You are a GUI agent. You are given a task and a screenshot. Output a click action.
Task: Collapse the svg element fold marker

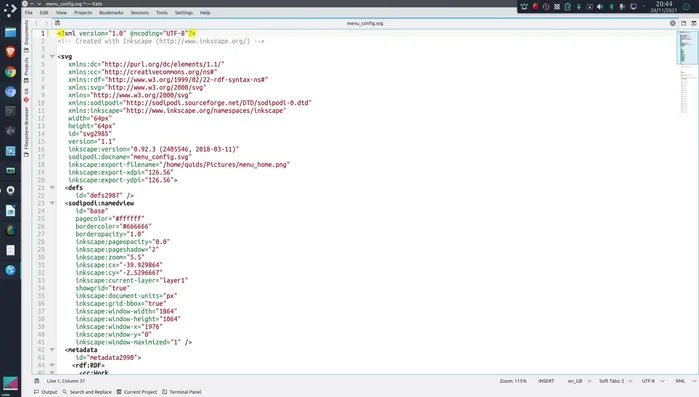pyautogui.click(x=52, y=57)
